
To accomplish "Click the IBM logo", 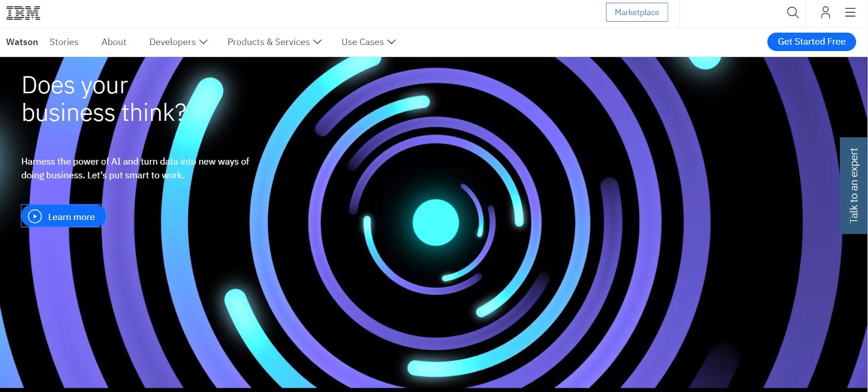I will coord(23,12).
